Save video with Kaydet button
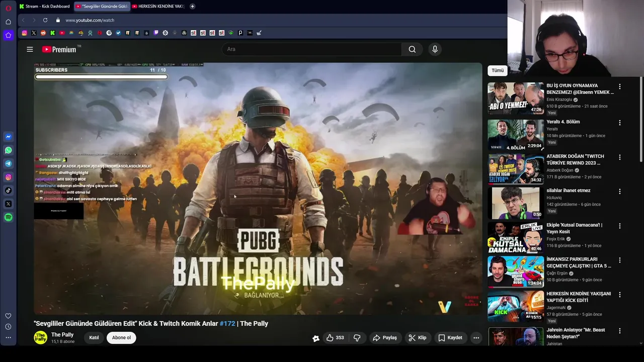The height and width of the screenshot is (362, 644). (450, 338)
